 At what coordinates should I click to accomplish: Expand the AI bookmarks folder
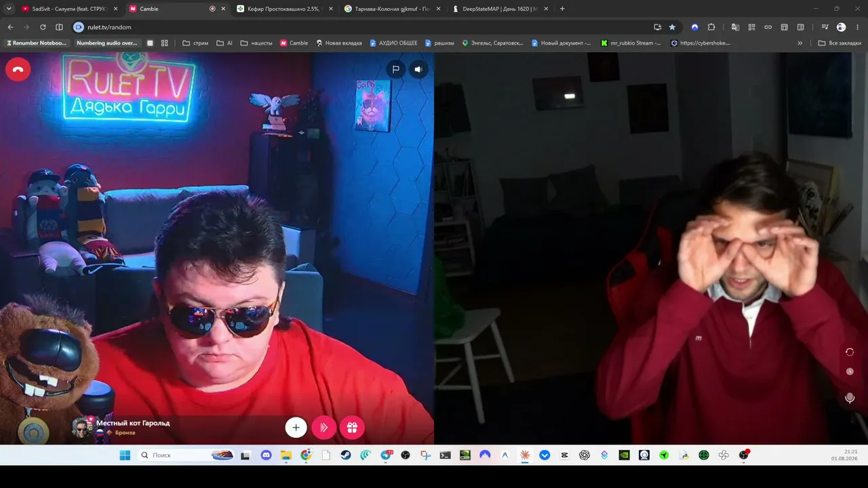click(224, 43)
